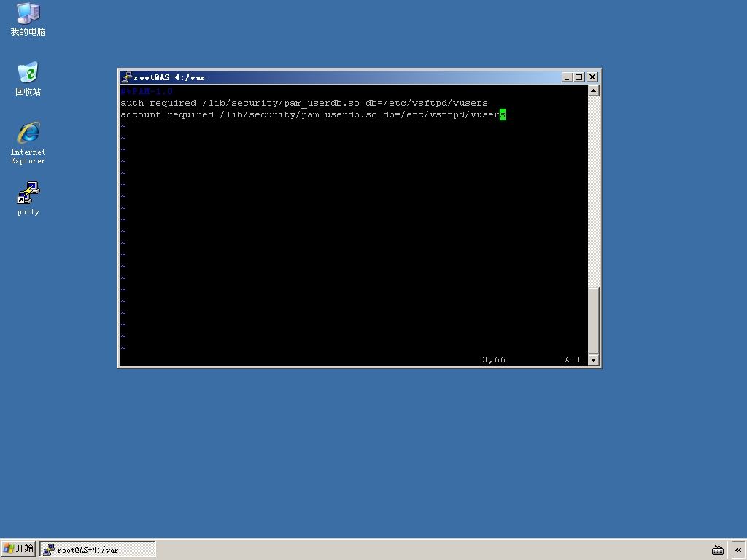Screen dimensions: 747x560
Task: Click the Start button on the taskbar
Action: [x=18, y=549]
